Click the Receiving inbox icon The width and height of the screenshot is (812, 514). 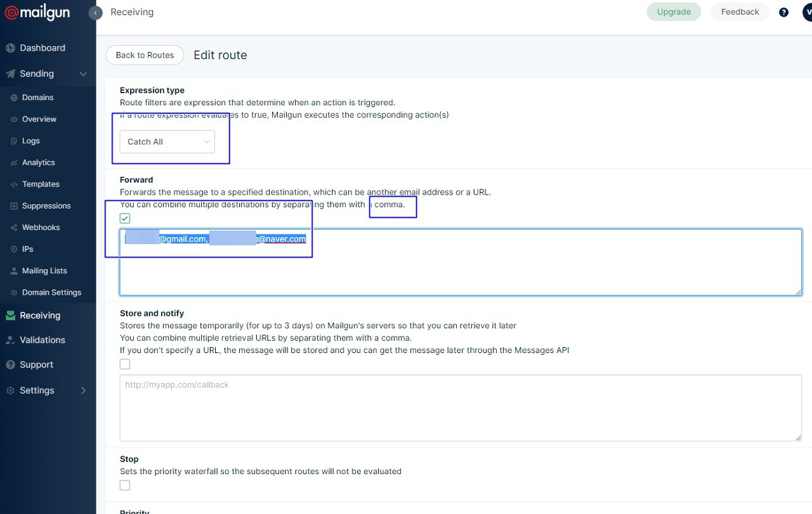(10, 316)
